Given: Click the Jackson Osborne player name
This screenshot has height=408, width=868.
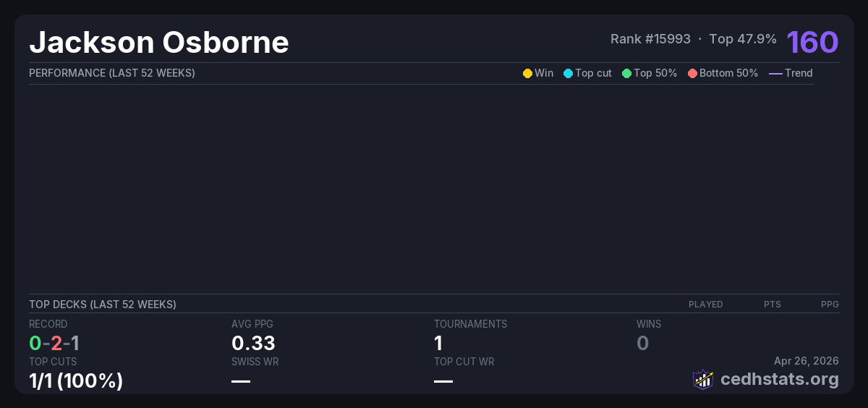Looking at the screenshot, I should click(159, 43).
